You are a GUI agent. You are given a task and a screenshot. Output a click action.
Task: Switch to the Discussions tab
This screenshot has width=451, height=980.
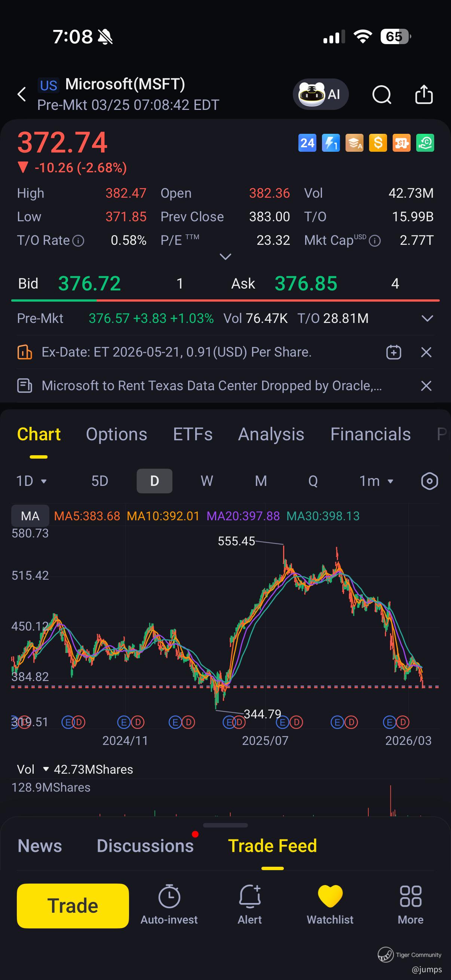[145, 846]
